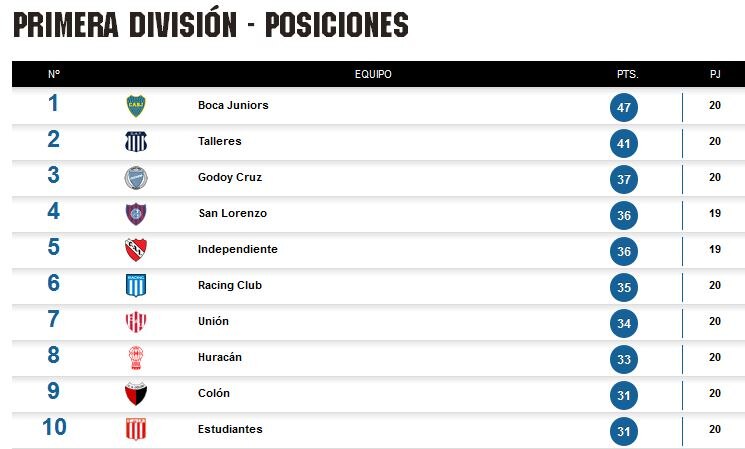Sort table by PJ column header

pos(715,74)
